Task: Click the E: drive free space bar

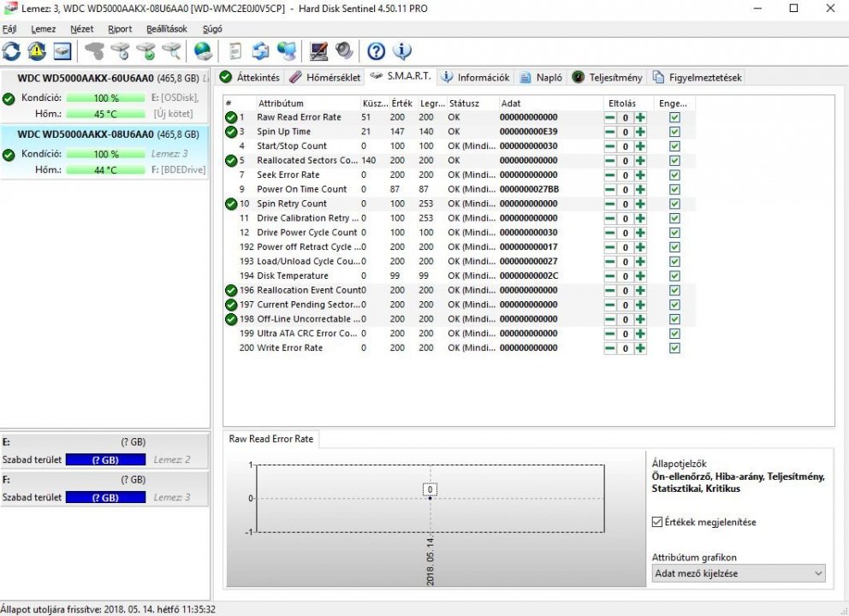Action: [x=105, y=460]
